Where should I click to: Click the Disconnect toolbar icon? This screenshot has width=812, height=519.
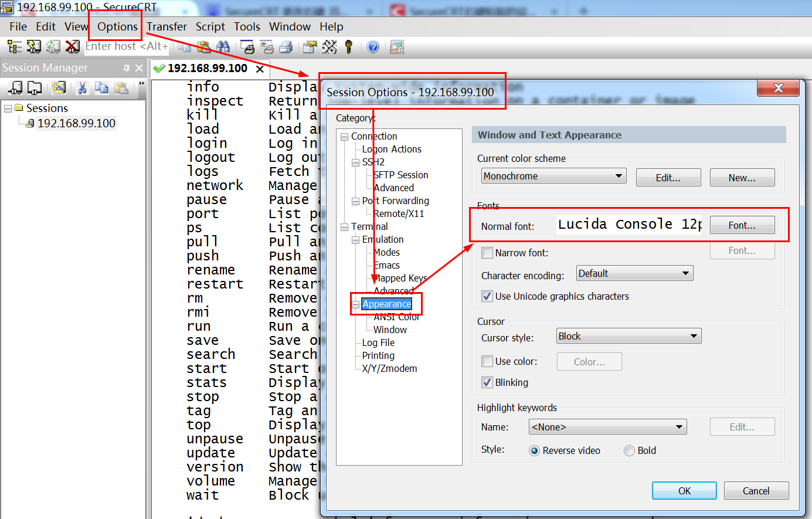[x=73, y=47]
